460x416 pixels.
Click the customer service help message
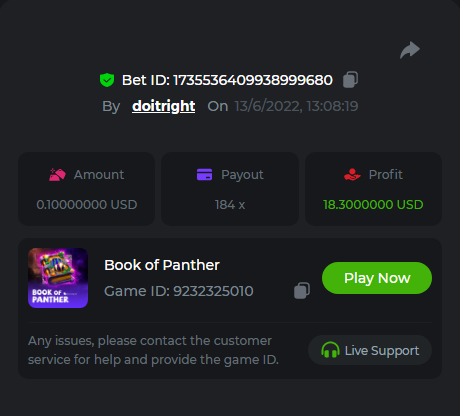click(153, 350)
